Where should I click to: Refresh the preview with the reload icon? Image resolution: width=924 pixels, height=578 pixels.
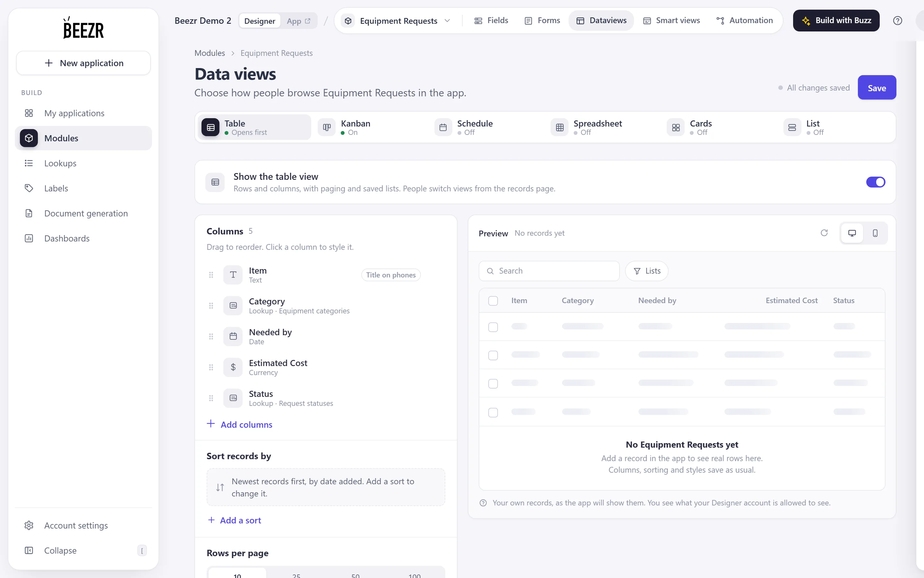(x=824, y=233)
